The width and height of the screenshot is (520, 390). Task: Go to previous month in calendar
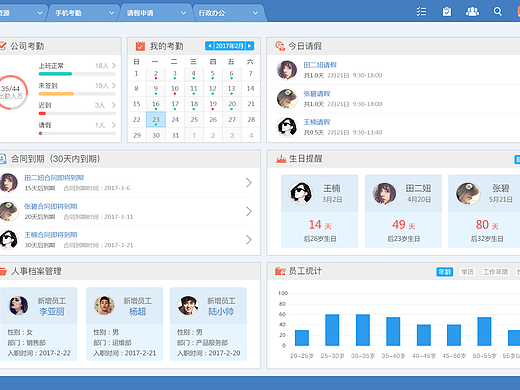click(x=209, y=46)
